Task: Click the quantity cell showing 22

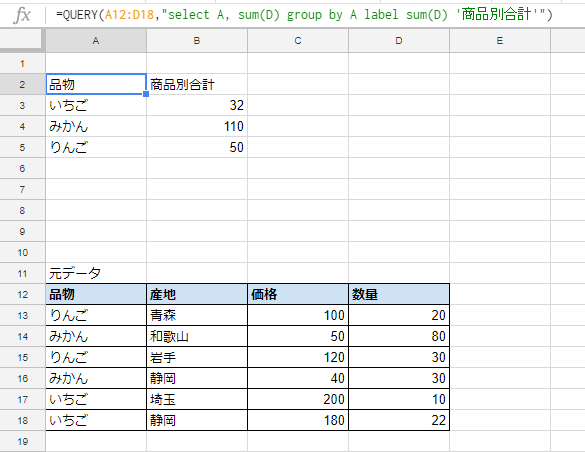Action: click(399, 420)
